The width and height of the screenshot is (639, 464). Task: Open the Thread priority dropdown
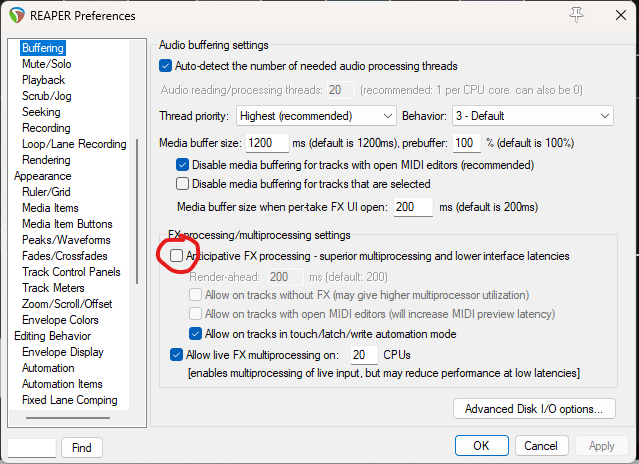316,116
